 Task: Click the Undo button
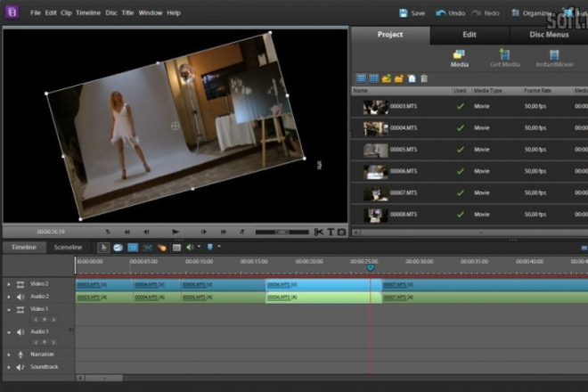tap(451, 13)
